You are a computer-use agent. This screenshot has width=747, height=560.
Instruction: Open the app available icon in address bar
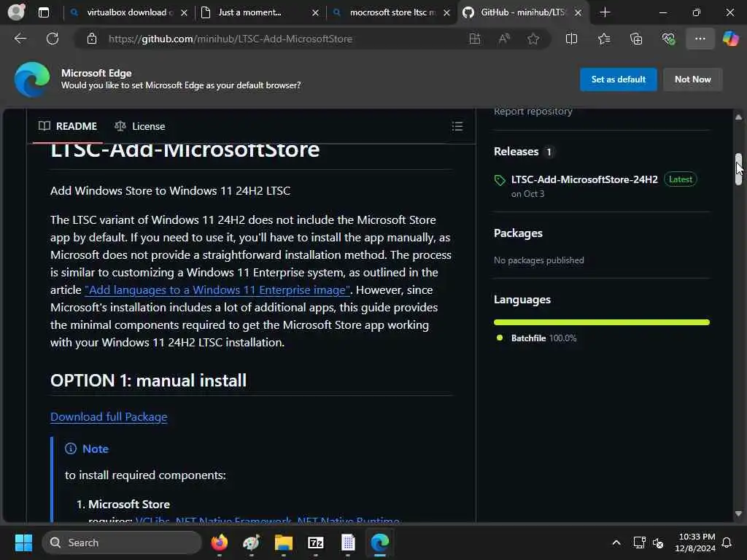coord(474,39)
